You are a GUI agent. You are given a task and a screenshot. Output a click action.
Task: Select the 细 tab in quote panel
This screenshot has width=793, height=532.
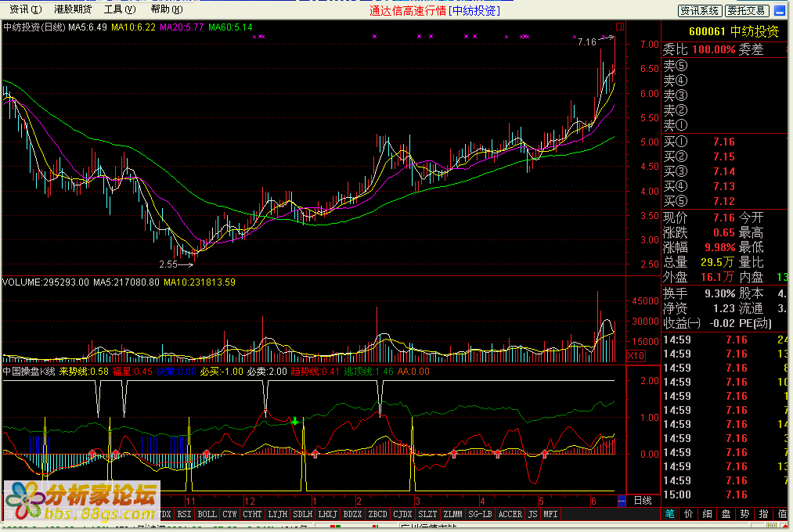coord(707,514)
